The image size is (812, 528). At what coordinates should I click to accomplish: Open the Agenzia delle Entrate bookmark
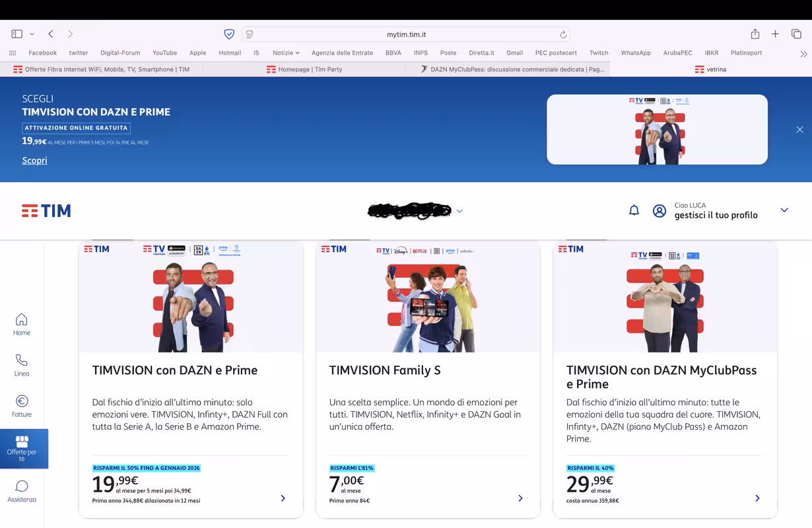pos(342,53)
